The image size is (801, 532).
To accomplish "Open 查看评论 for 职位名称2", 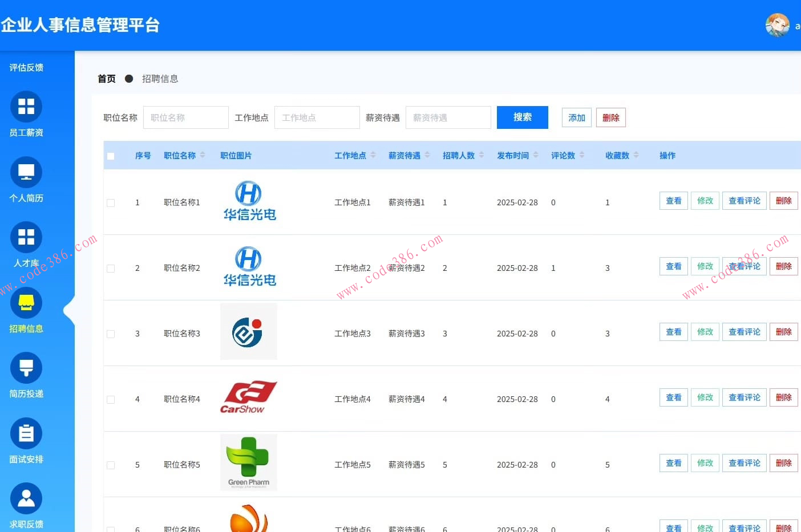I will (744, 266).
